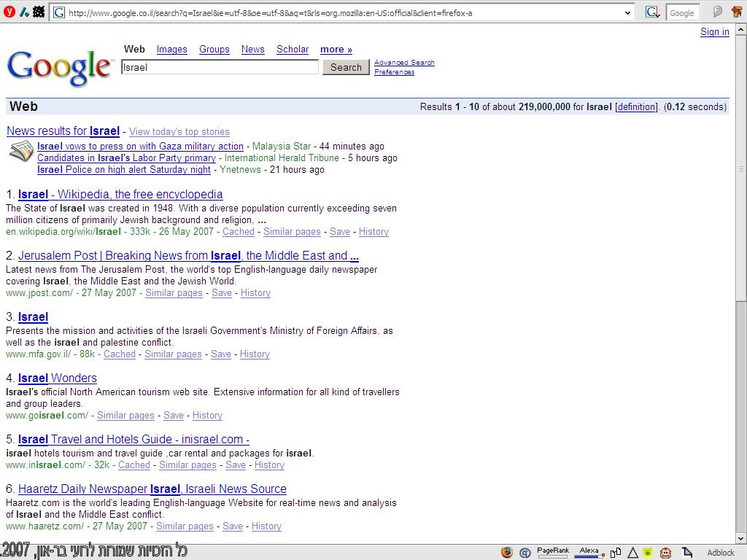Click the blue q icon in status bar

(525, 553)
